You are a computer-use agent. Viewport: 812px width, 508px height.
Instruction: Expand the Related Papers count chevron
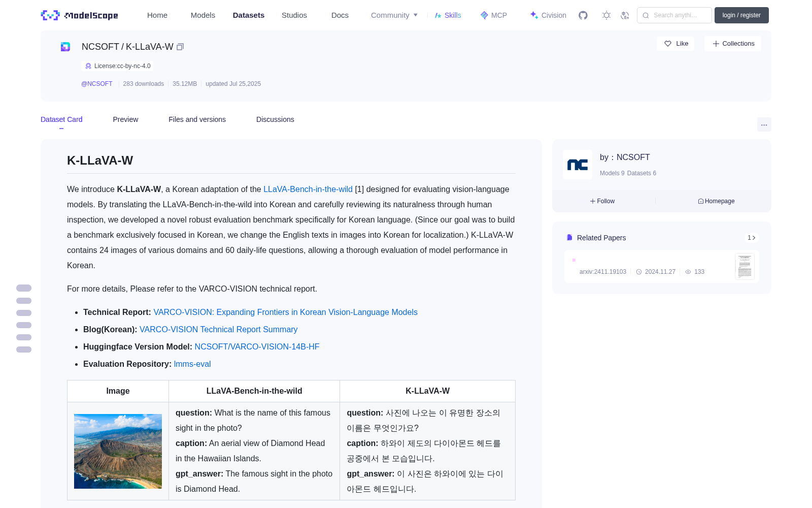752,238
